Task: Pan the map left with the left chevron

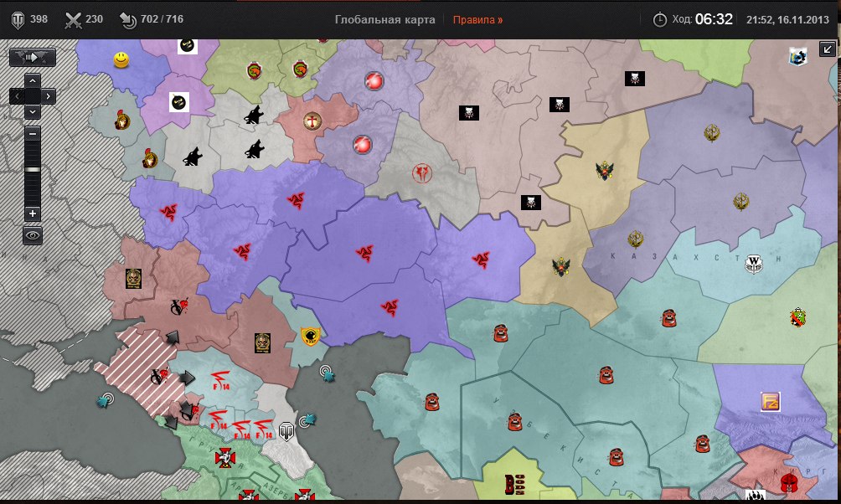Action: coord(17,96)
